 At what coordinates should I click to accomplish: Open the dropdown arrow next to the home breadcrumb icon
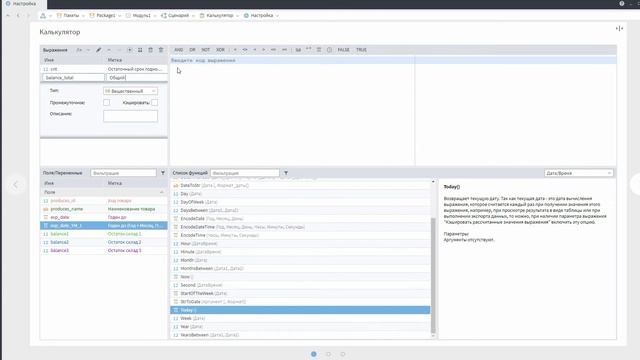(x=50, y=16)
